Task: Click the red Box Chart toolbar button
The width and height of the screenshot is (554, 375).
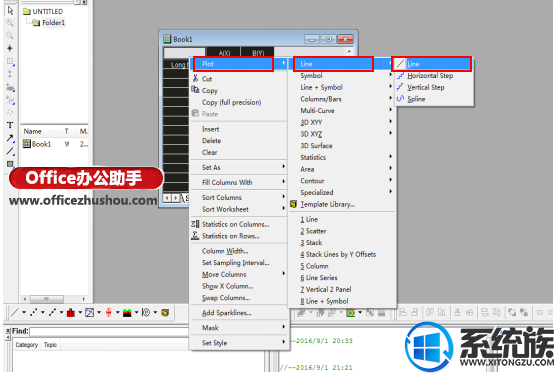Action: [108, 312]
